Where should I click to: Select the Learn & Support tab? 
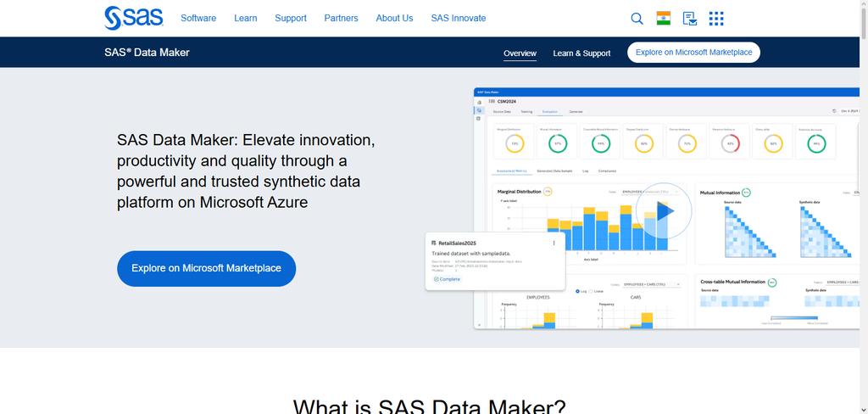pyautogui.click(x=581, y=53)
